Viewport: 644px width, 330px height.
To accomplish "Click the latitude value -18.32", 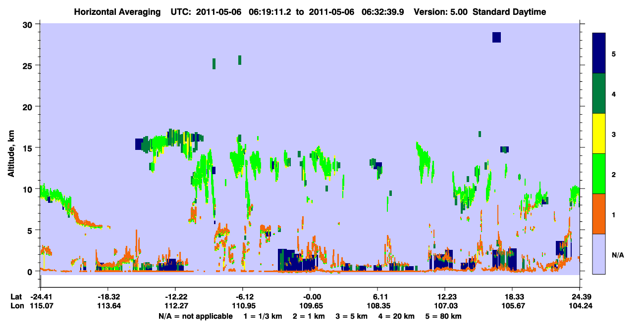I will [107, 297].
